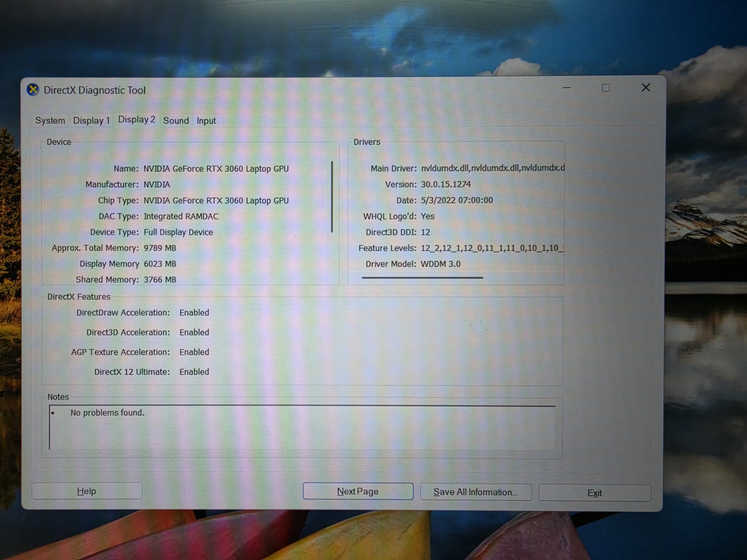The height and width of the screenshot is (560, 747).
Task: Click the Display Memory value 6023 MB
Action: (x=160, y=264)
